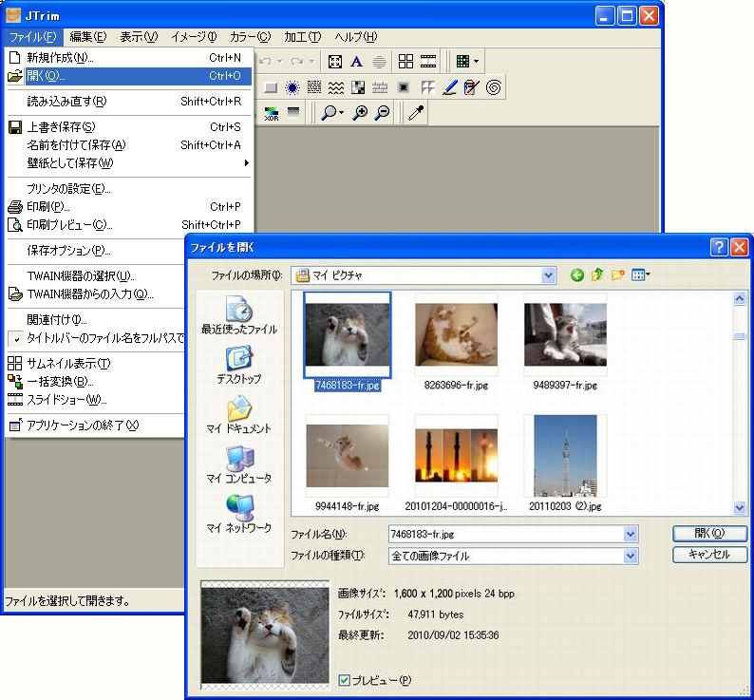Select the eyedropper color picker tool
Screen dimensions: 754x700
[x=416, y=113]
